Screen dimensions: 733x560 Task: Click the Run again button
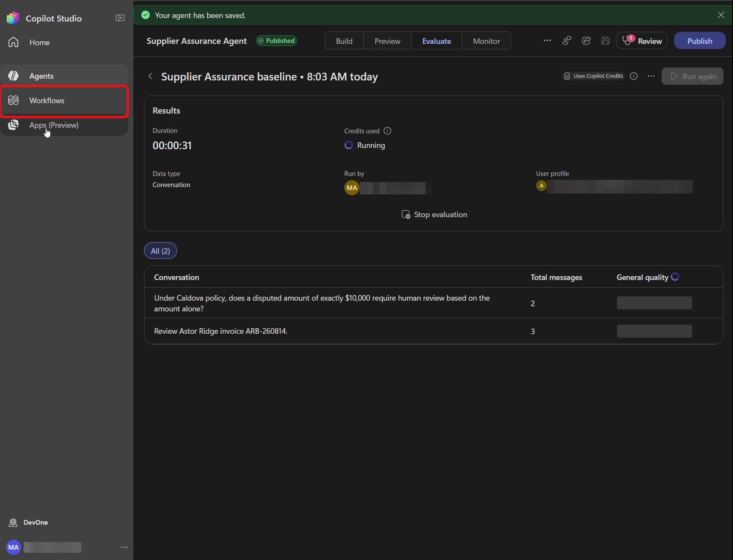click(x=692, y=76)
